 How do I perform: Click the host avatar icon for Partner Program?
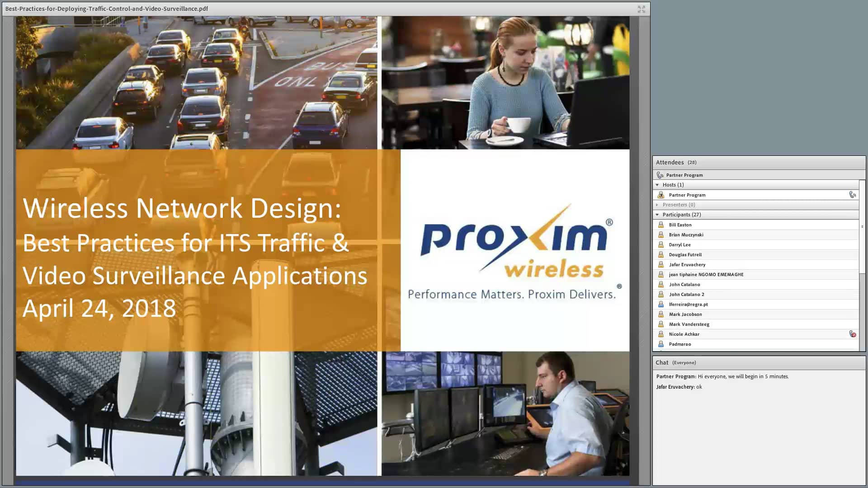pos(660,195)
